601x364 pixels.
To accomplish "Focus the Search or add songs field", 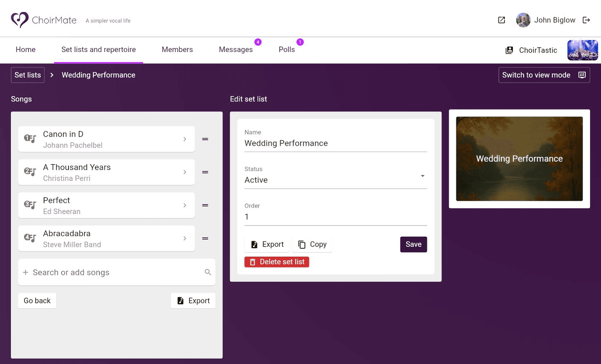I will [117, 272].
